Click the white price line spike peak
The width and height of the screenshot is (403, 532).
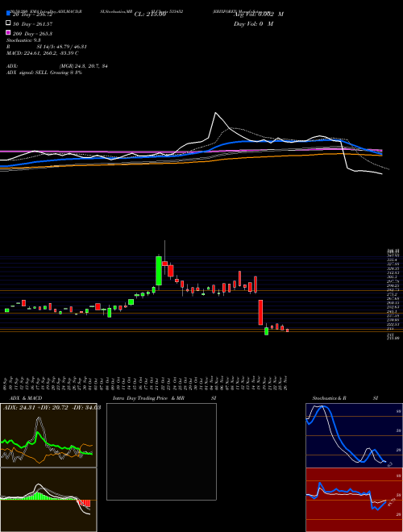[215, 113]
